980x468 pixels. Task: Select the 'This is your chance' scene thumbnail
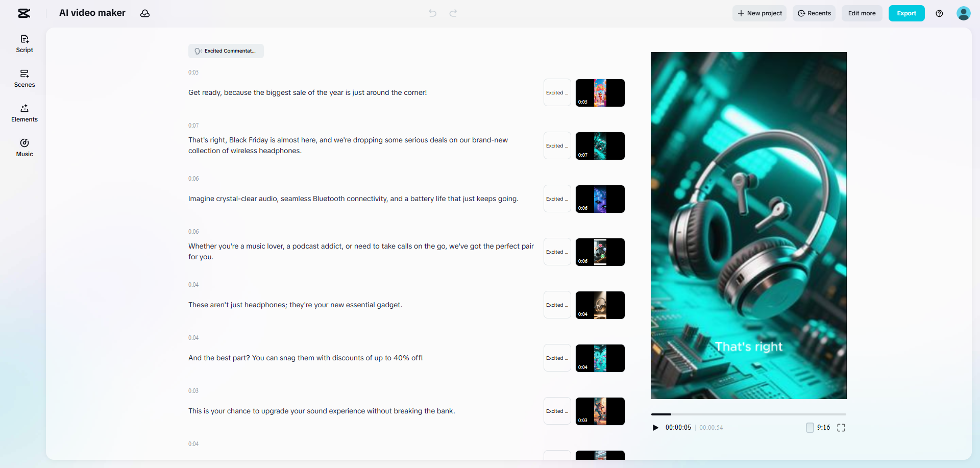pos(600,411)
